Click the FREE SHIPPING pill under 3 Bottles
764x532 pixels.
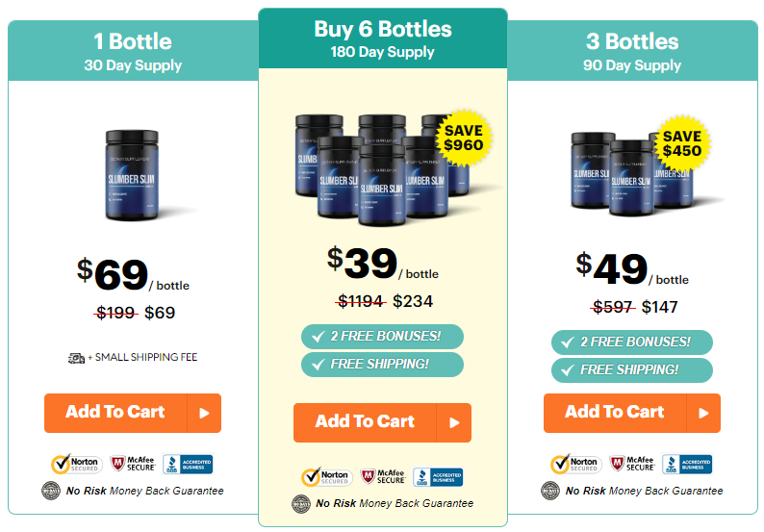631,370
